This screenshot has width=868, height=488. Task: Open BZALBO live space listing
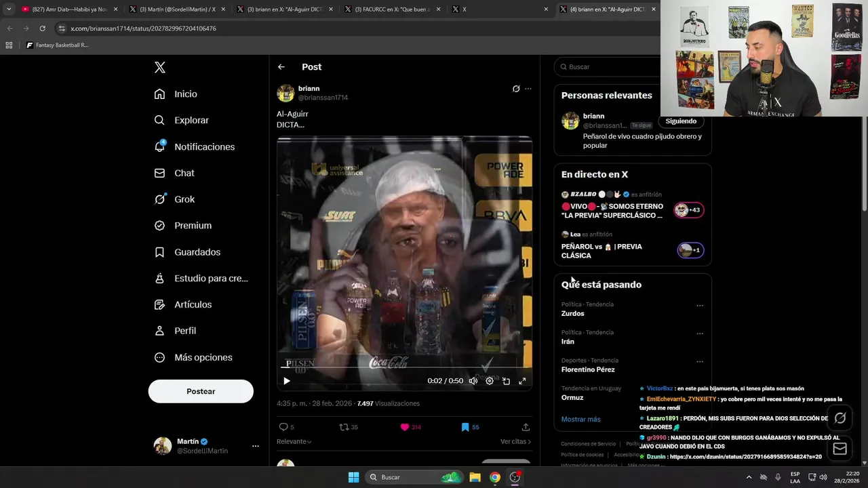tap(632, 205)
